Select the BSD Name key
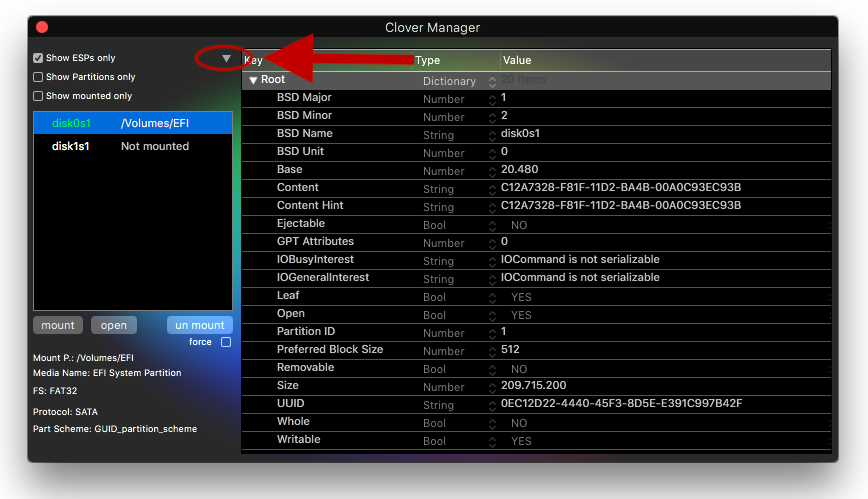Viewport: 868px width, 499px height. (304, 133)
